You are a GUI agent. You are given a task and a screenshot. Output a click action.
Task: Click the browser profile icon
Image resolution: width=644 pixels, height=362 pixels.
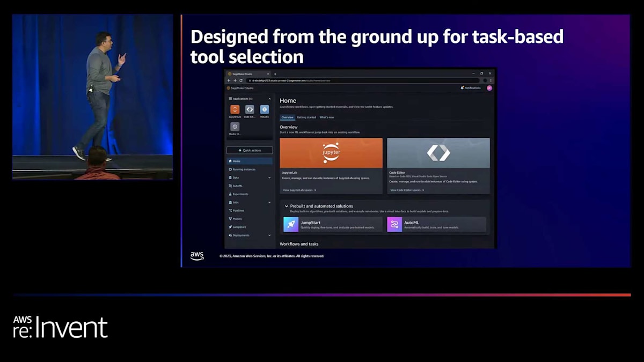pos(485,80)
